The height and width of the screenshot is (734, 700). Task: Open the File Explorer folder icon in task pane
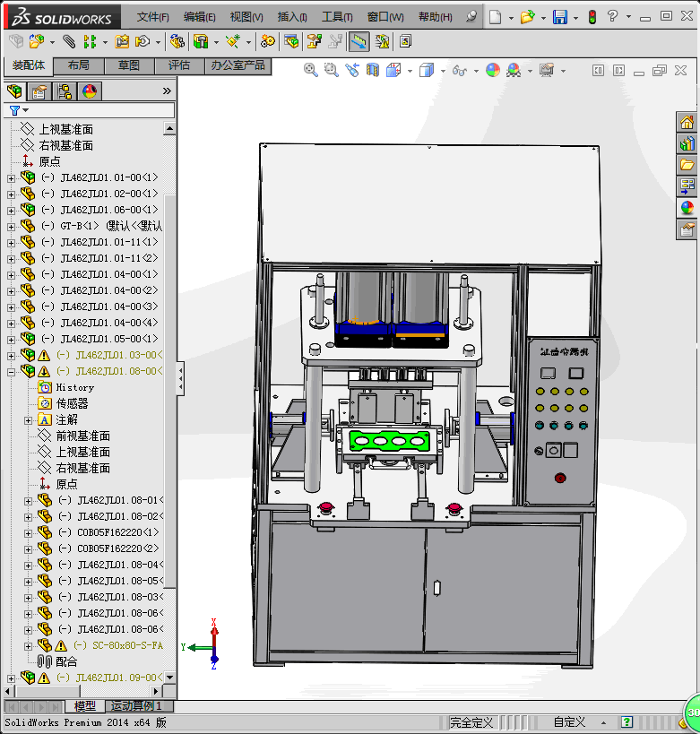click(687, 165)
